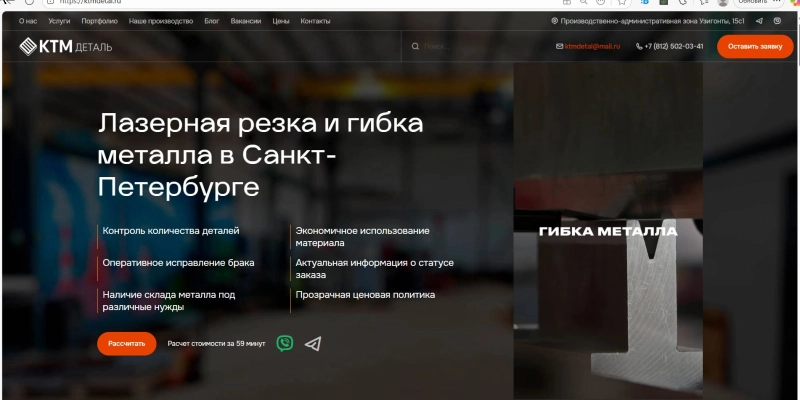
Task: Click the green Viber messenger icon
Action: 285,343
